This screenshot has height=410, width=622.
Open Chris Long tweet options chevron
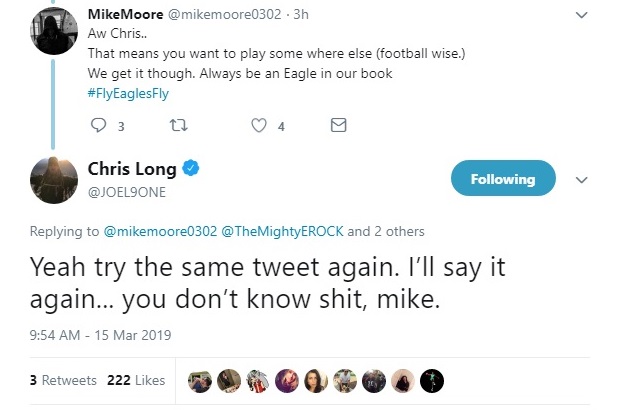coord(582,181)
